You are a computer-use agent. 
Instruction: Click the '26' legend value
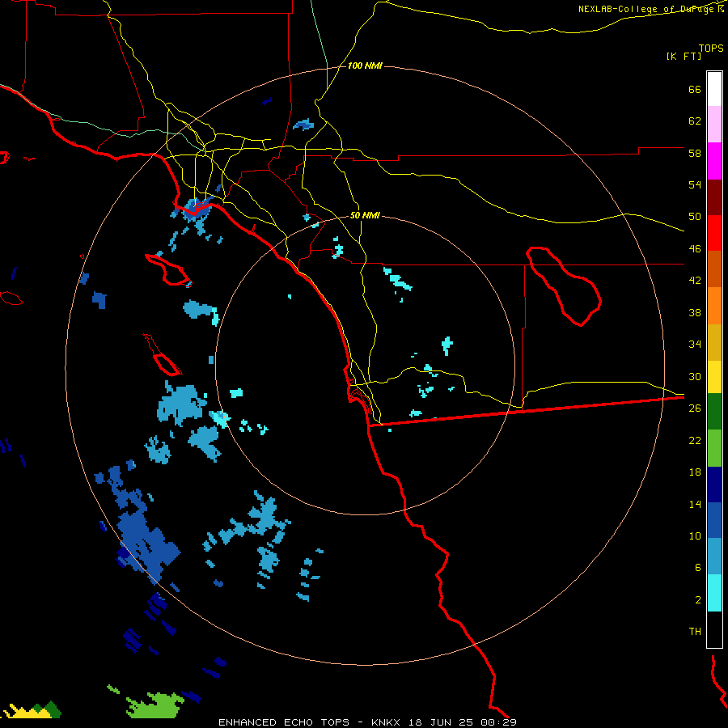point(695,408)
